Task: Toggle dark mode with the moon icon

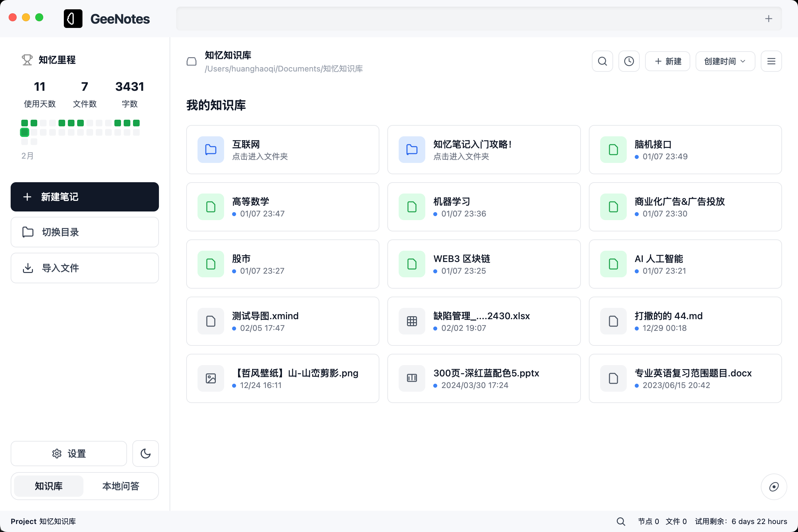Action: 145,453
